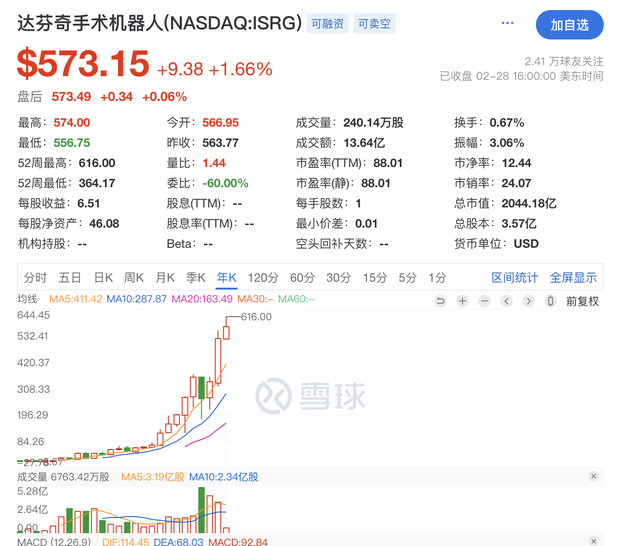This screenshot has height=546, width=640.
Task: Open 全屏显示 fullscreen chart view
Action: [x=573, y=278]
